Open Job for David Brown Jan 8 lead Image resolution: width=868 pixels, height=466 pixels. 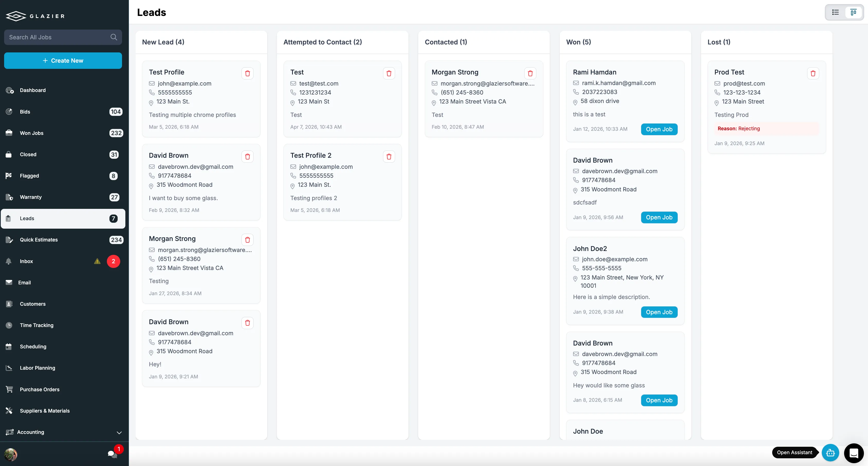pyautogui.click(x=659, y=400)
